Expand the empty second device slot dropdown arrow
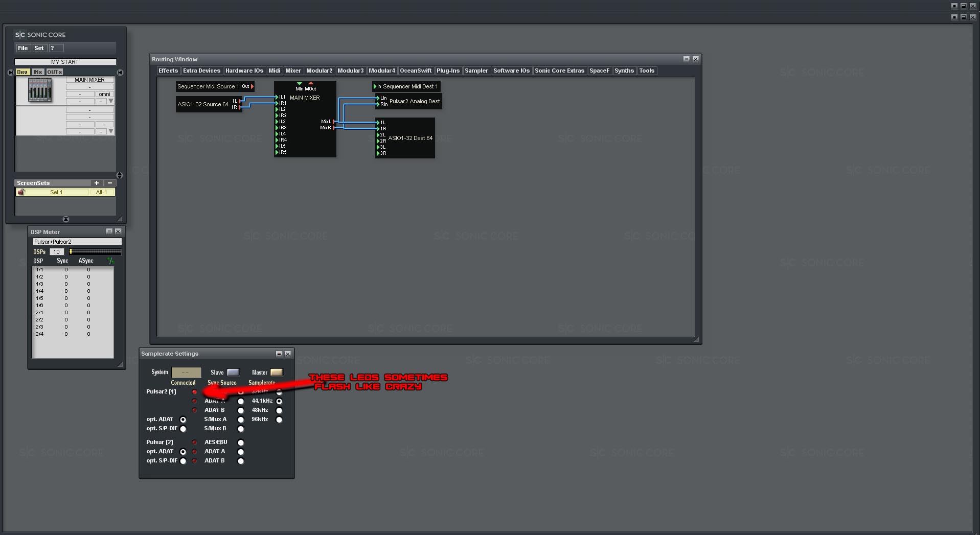980x535 pixels. click(x=111, y=131)
